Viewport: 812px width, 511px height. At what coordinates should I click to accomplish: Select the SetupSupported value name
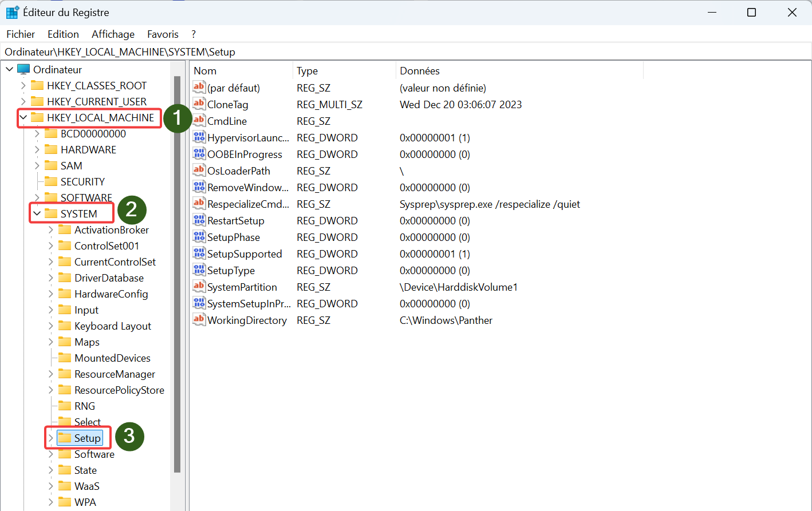coord(245,253)
